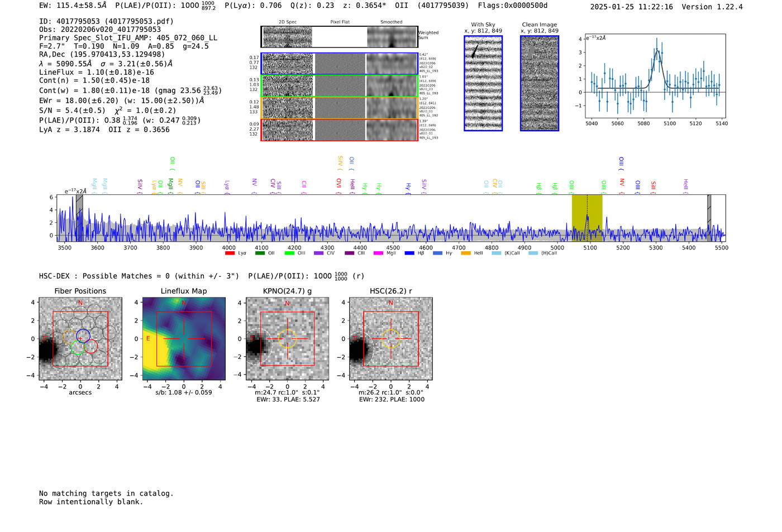
Task: Click the '2025-01-25 11:22:16' timestamp
Action: pyautogui.click(x=632, y=7)
